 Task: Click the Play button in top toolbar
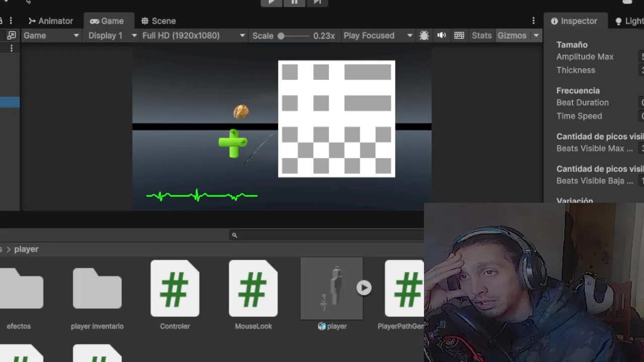click(x=271, y=2)
